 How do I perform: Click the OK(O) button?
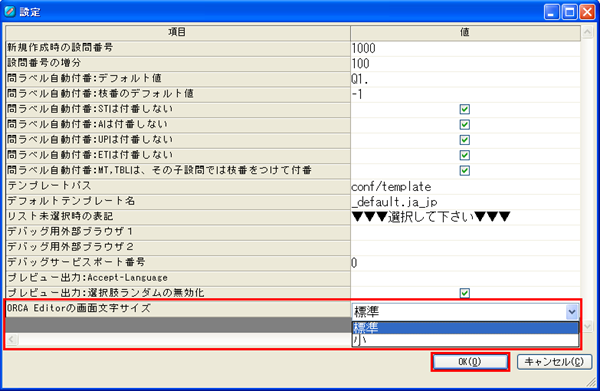(x=470, y=362)
